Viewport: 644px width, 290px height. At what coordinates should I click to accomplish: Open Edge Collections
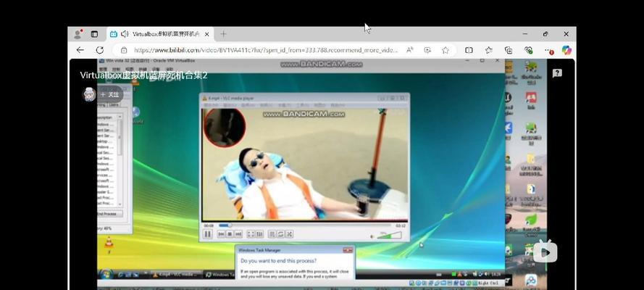click(509, 50)
